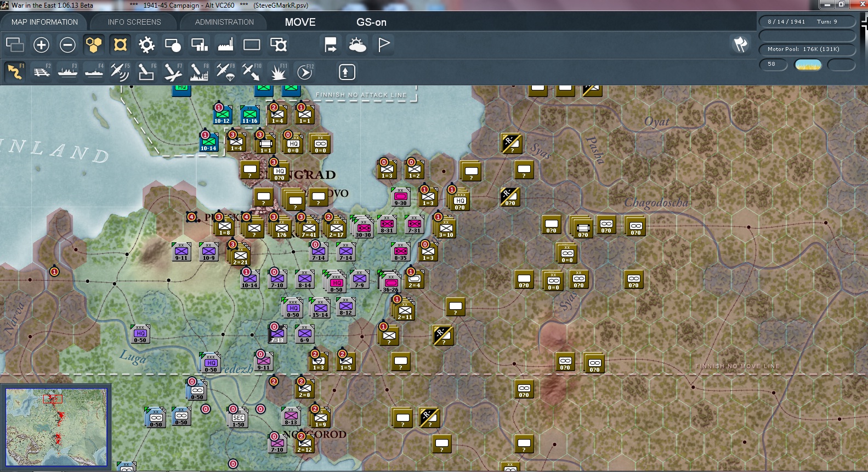Select F6 bomb unit mode
Viewport: 868px width, 472px height.
(x=146, y=72)
